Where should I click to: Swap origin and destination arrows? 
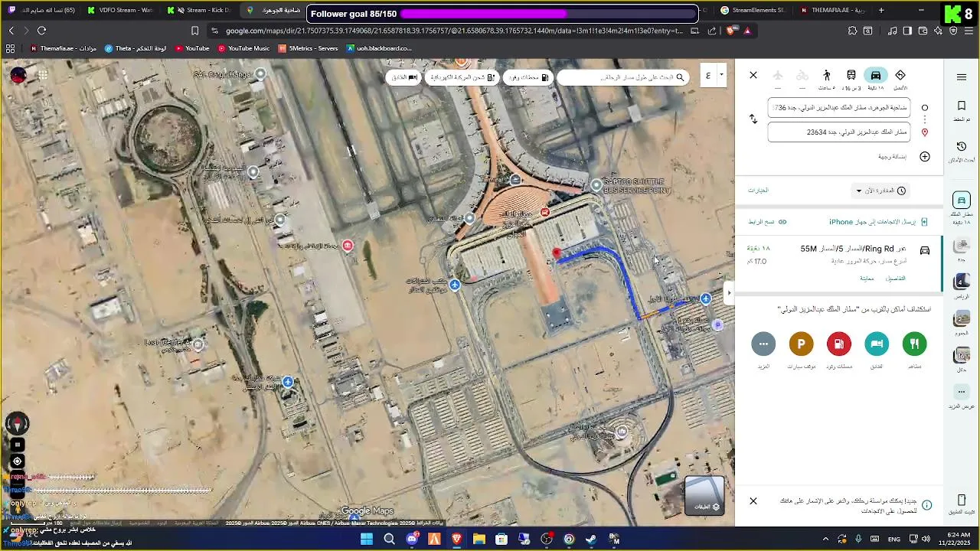click(753, 119)
